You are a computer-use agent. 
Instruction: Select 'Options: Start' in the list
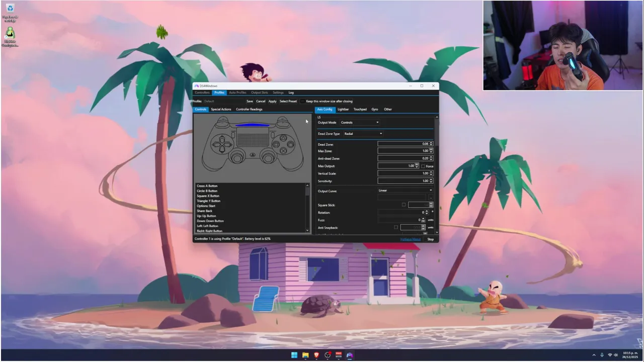point(206,206)
